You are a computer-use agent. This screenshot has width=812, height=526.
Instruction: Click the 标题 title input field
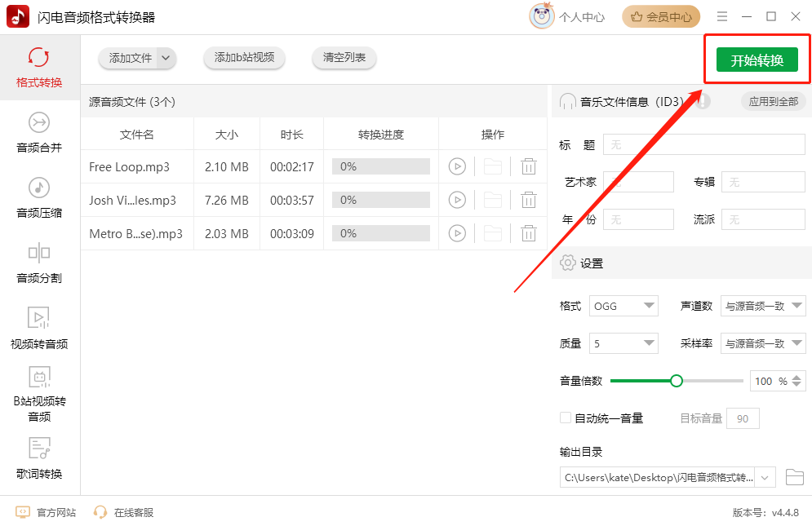click(703, 145)
